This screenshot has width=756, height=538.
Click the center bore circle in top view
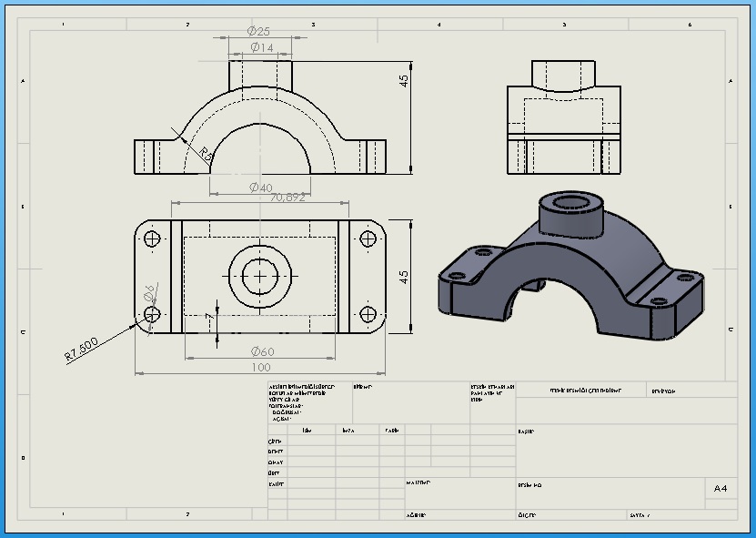(x=261, y=276)
